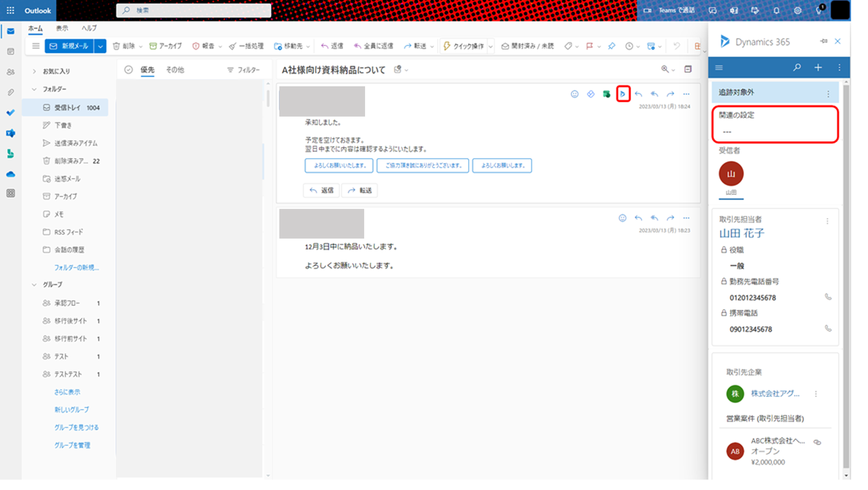Toggle select-all circle in message list
The width and height of the screenshot is (868, 490).
click(x=128, y=70)
